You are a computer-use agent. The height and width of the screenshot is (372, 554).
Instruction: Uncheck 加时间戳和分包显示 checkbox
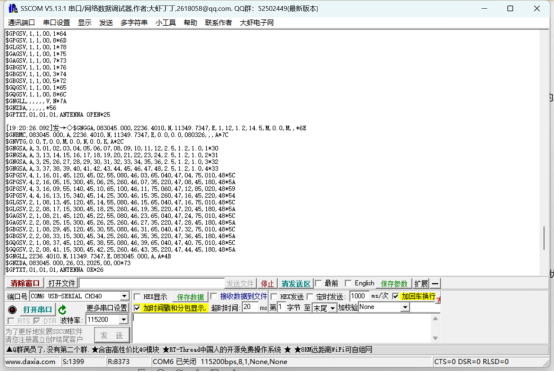(137, 308)
